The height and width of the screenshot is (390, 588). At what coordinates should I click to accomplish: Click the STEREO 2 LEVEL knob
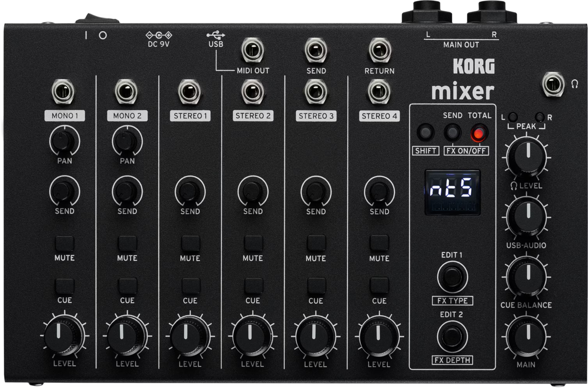tap(252, 335)
